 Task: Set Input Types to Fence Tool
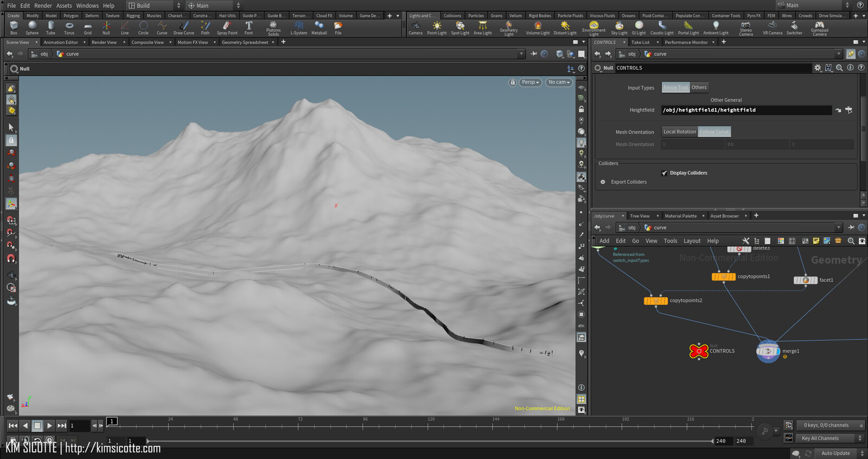click(675, 87)
